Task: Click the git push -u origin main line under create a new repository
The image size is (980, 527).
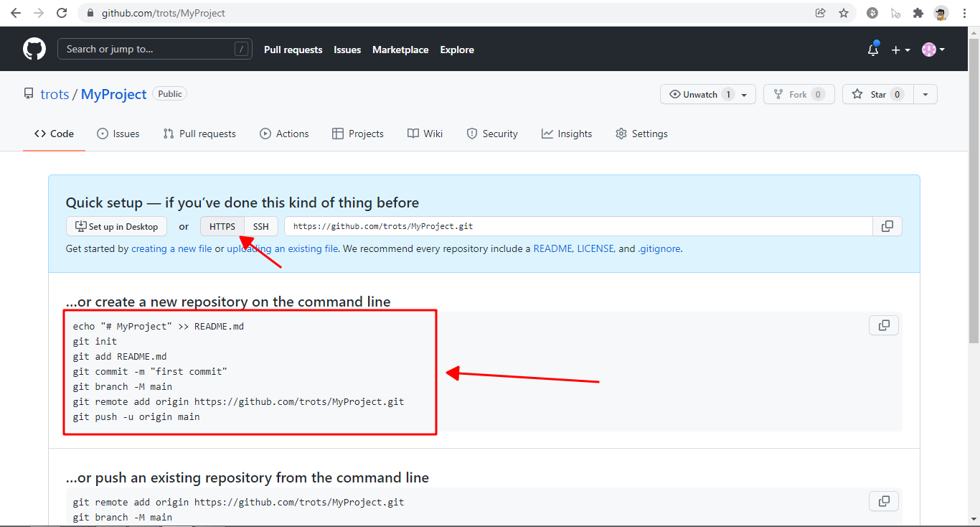Action: point(136,416)
